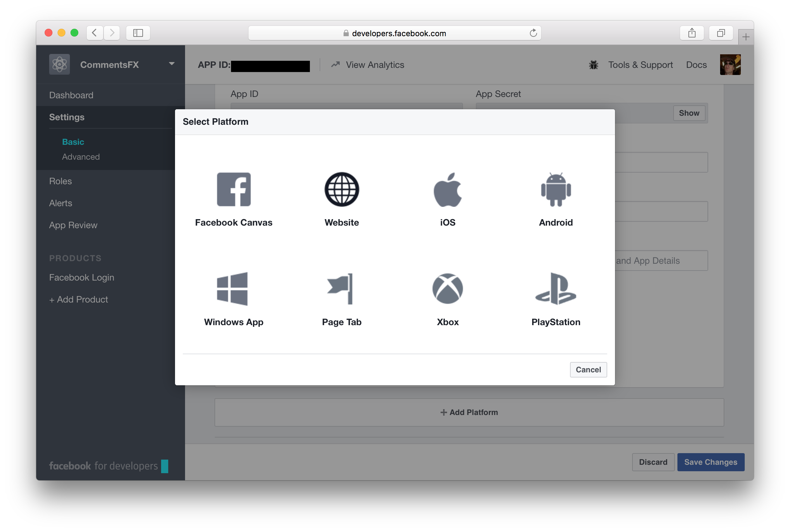Choose the PlayStation logo icon
The height and width of the screenshot is (532, 790).
[x=555, y=288]
